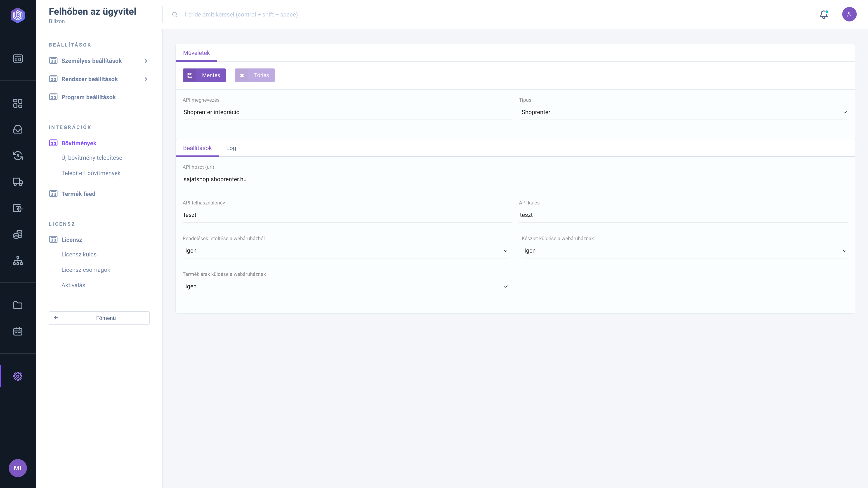This screenshot has height=488, width=868.
Task: Open the top dashboard window icon in sidebar
Action: coord(18,59)
